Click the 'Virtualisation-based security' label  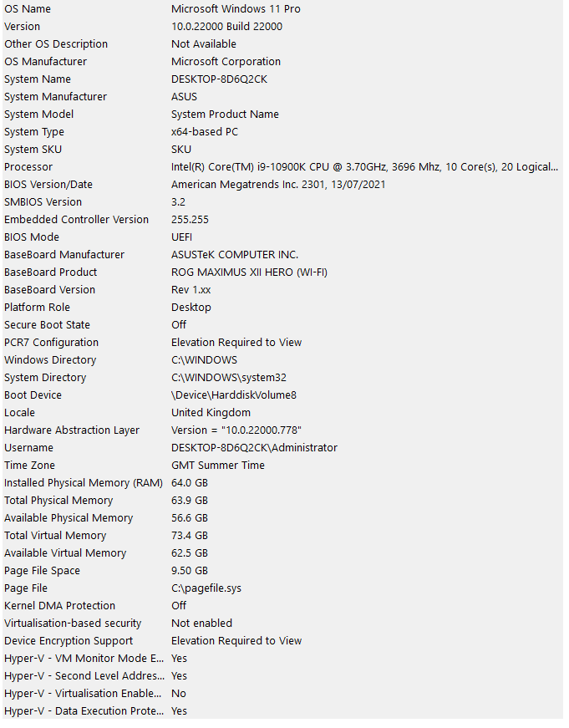click(73, 624)
